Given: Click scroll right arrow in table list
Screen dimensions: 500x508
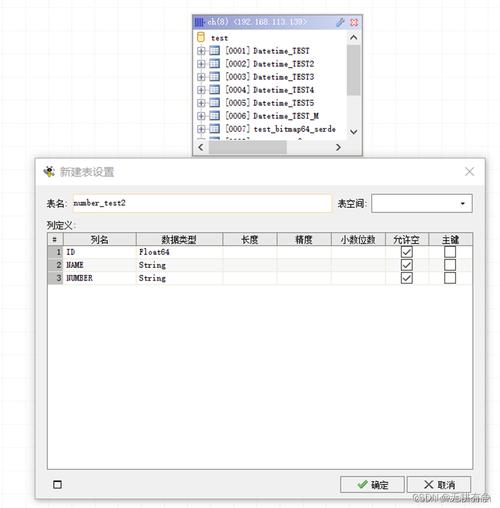Looking at the screenshot, I should point(338,147).
